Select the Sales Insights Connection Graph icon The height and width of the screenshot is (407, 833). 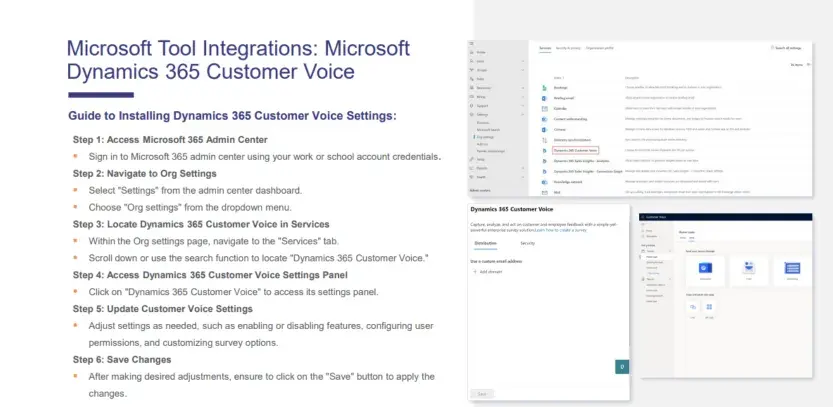(545, 172)
